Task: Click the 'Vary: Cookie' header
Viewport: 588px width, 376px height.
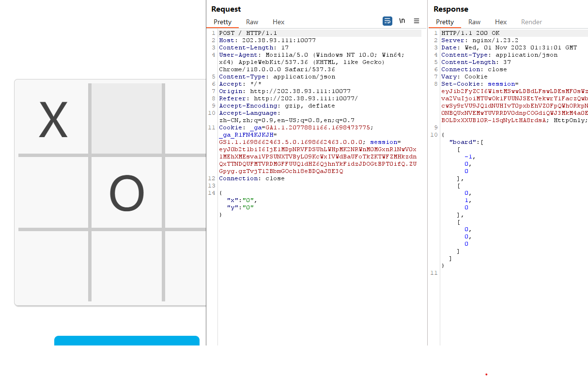Action: 464,77
